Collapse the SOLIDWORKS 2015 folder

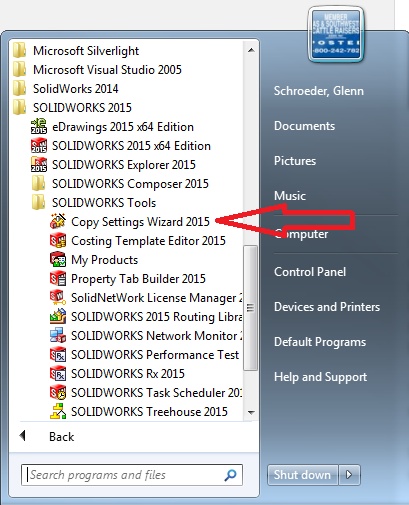(x=72, y=108)
